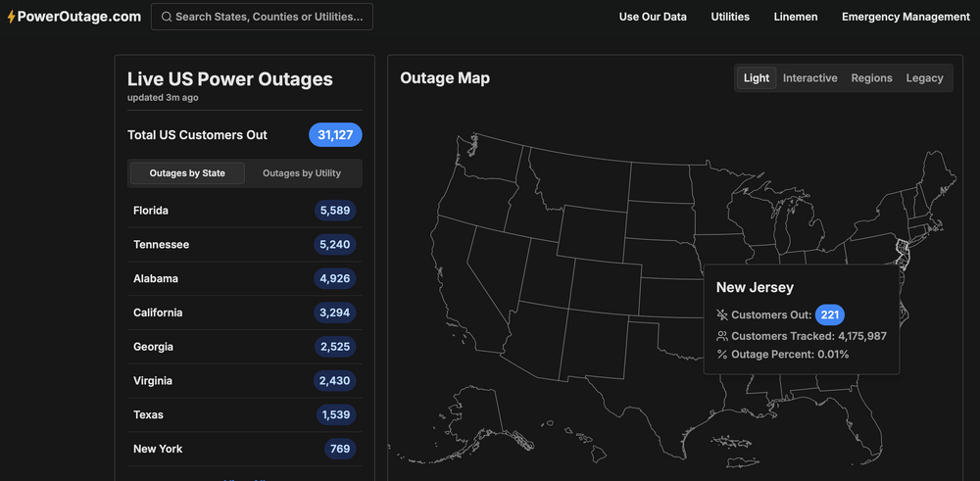
Task: Switch to the Legacy map
Action: (x=924, y=78)
